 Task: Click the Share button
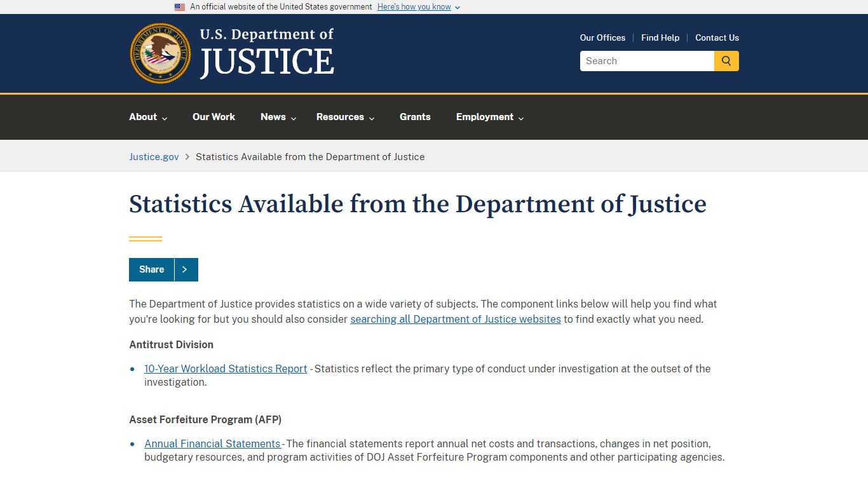pyautogui.click(x=152, y=269)
